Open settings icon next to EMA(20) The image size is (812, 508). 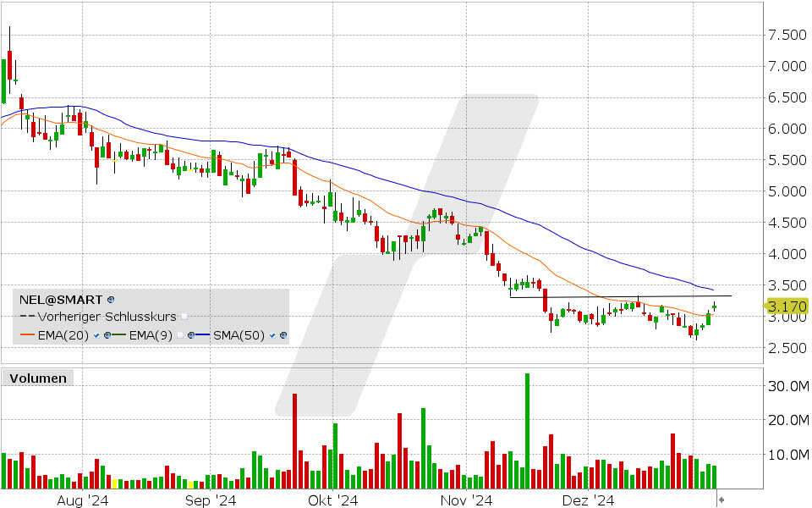[107, 335]
